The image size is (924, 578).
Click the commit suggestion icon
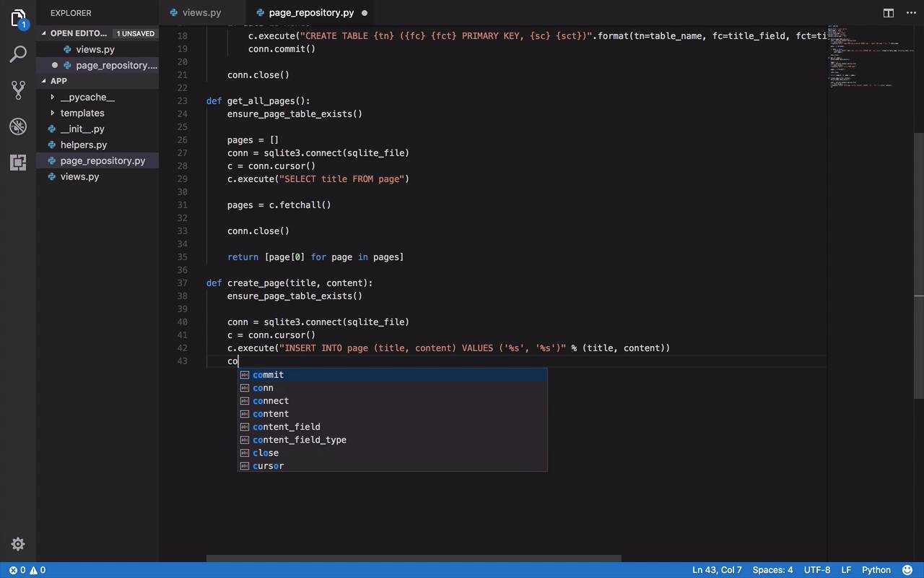[x=245, y=375]
